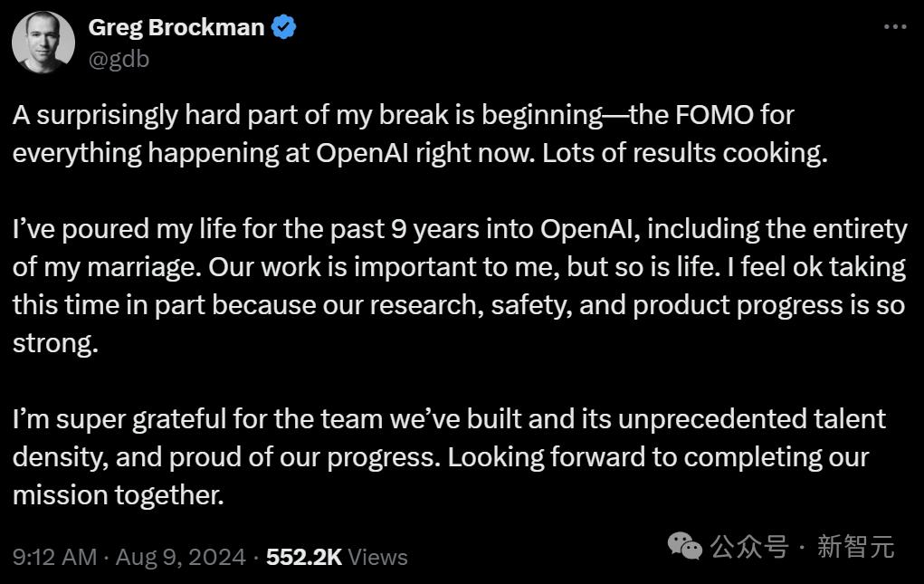Open the @gdb handle link
The image size is (924, 584).
point(119,59)
